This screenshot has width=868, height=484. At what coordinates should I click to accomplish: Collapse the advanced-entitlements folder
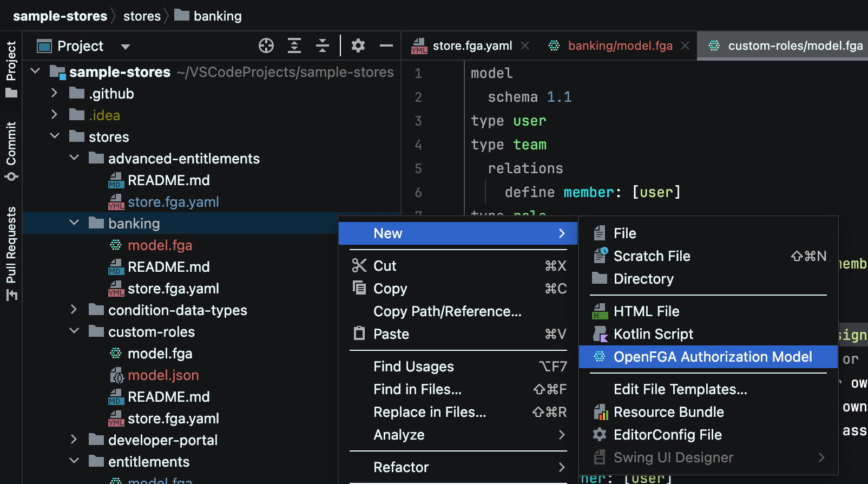click(x=74, y=158)
